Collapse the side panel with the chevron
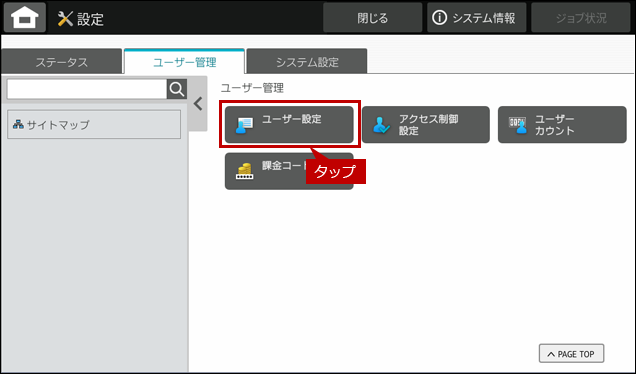Screen dimensions: 636x374 coord(198,104)
